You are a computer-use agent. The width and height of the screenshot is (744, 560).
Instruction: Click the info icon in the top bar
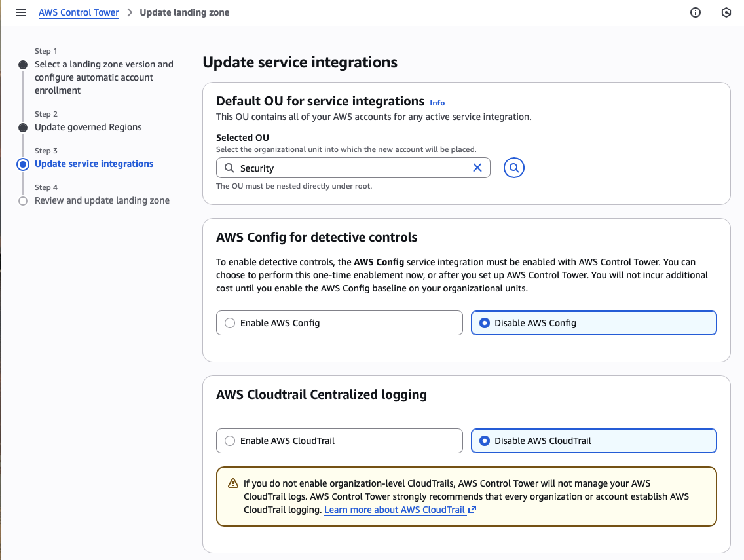[x=696, y=12]
